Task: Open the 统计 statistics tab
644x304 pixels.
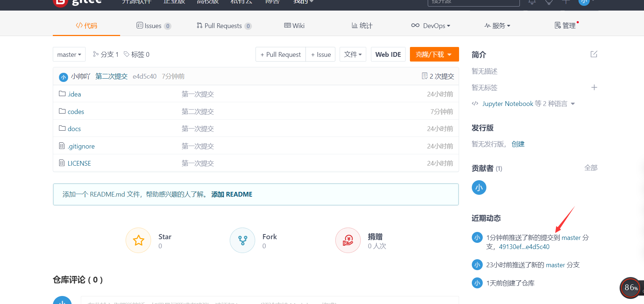Action: (x=362, y=25)
